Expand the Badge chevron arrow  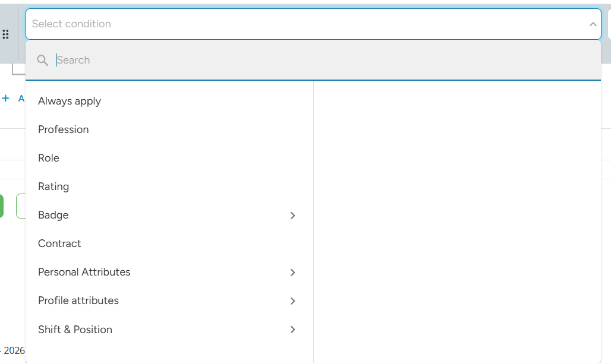point(292,216)
